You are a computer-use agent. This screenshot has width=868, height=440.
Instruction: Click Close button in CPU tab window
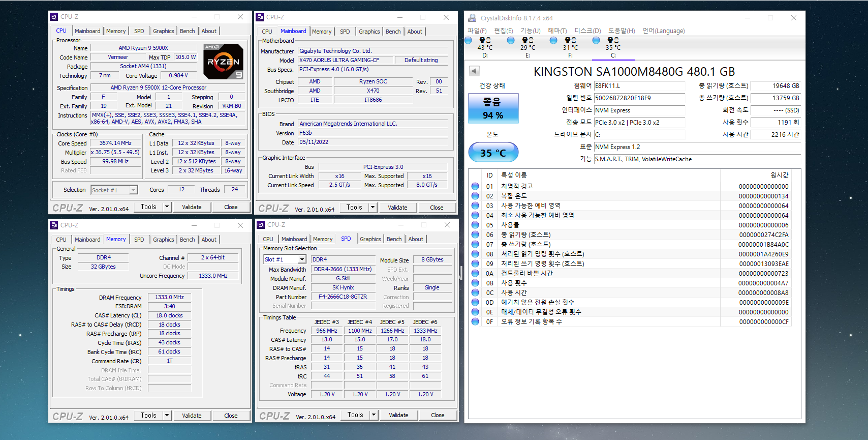[x=231, y=207]
